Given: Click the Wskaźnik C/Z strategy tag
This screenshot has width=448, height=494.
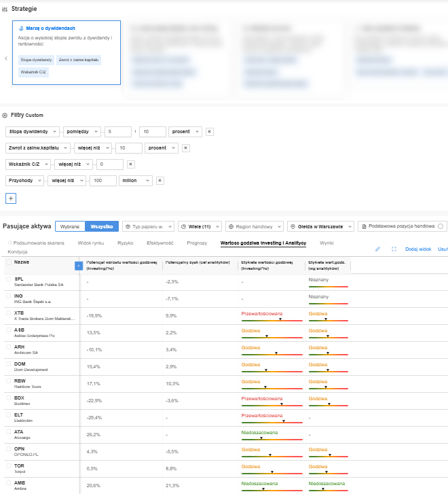Looking at the screenshot, I should tap(33, 72).
